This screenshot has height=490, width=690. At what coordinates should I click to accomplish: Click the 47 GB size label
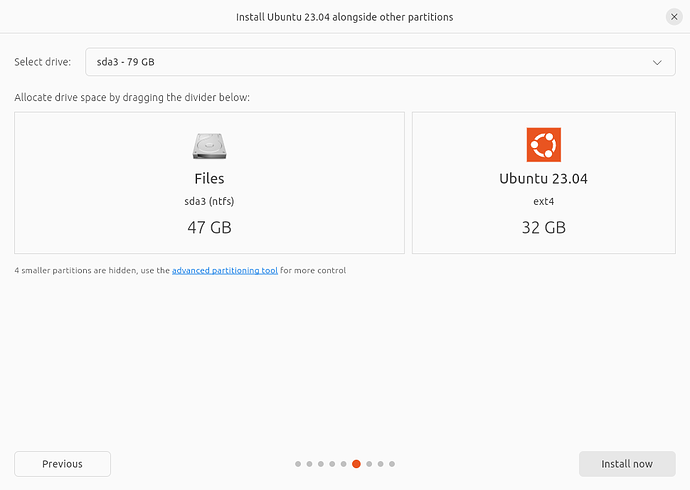coord(209,227)
